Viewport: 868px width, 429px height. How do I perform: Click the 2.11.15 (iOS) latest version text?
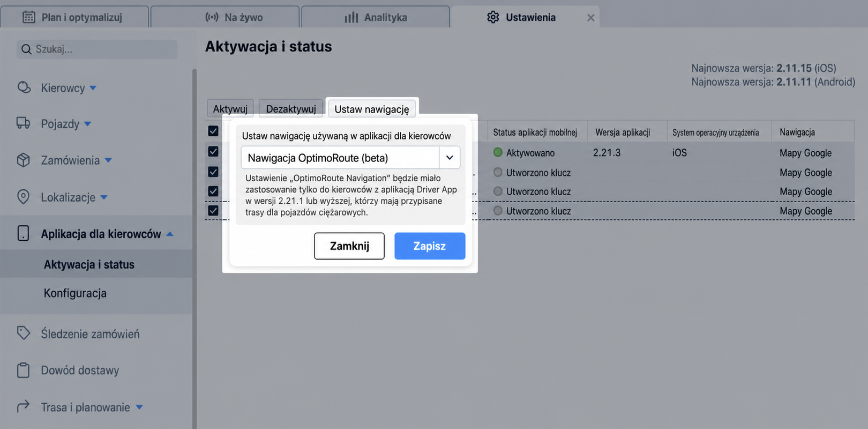tap(806, 68)
